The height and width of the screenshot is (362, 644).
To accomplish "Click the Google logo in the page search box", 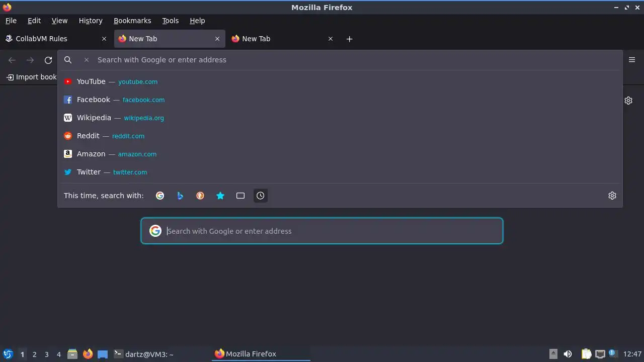I will 155,231.
